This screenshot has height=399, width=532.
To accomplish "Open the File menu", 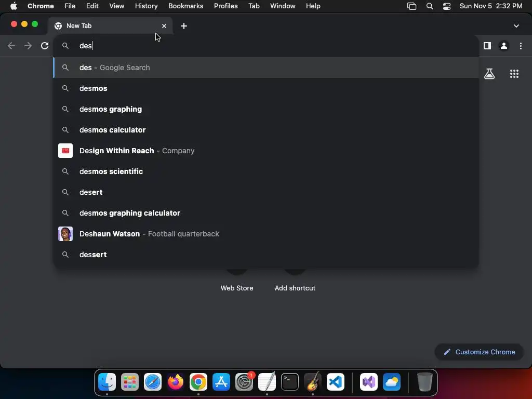I will (x=70, y=6).
